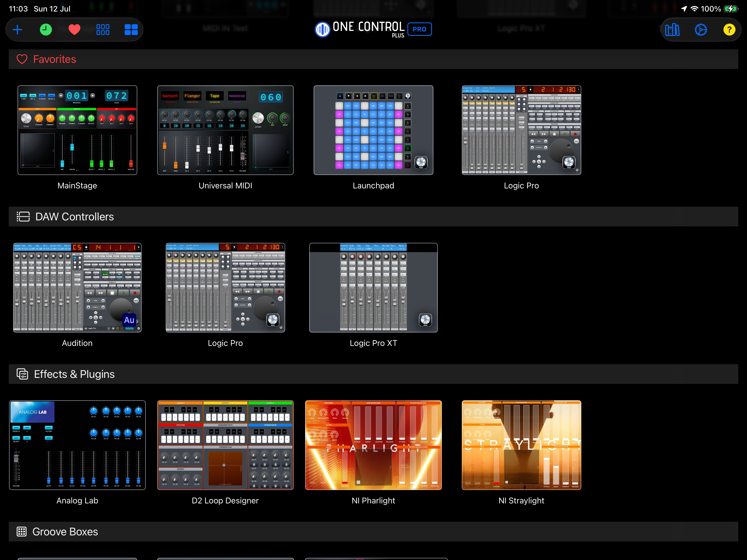This screenshot has width=747, height=560.
Task: Select the DAW Controllers section header
Action: point(373,217)
